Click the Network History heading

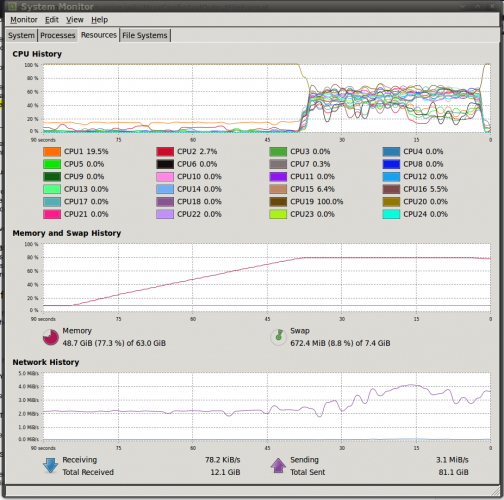tap(46, 362)
